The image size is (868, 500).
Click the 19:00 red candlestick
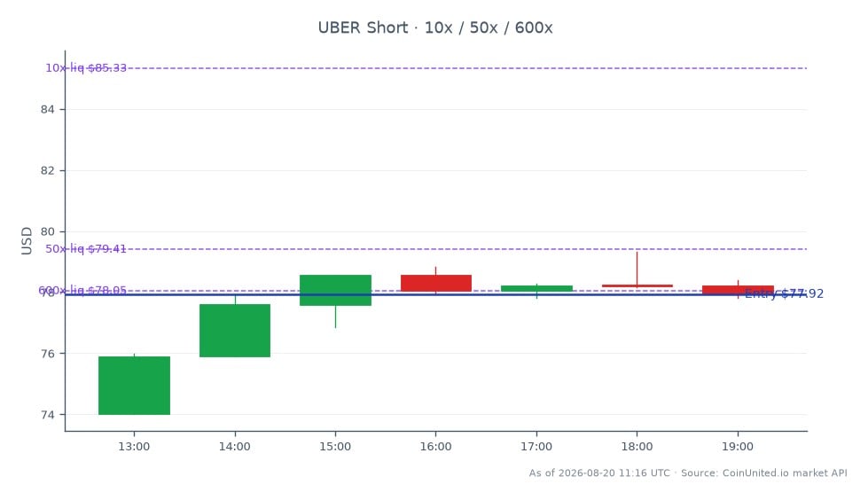coord(738,290)
